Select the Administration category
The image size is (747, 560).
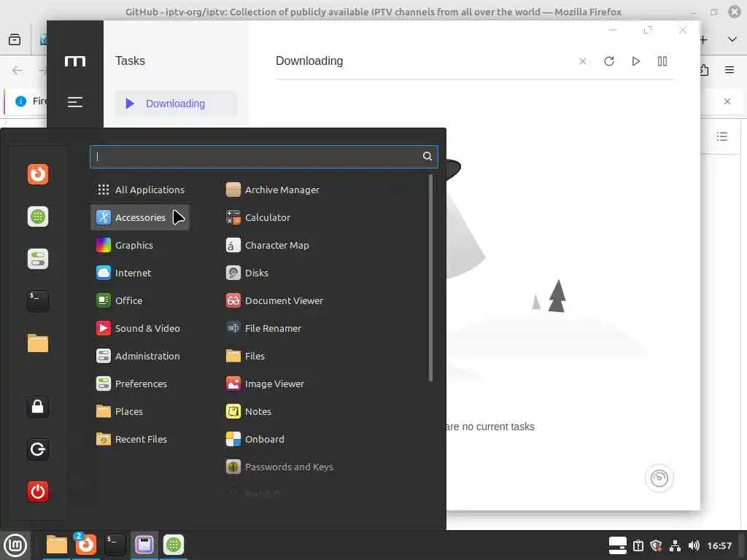(x=140, y=356)
